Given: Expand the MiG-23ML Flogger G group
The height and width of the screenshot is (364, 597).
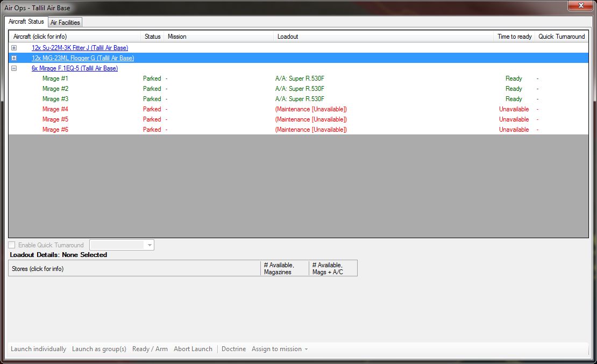Looking at the screenshot, I should (14, 58).
